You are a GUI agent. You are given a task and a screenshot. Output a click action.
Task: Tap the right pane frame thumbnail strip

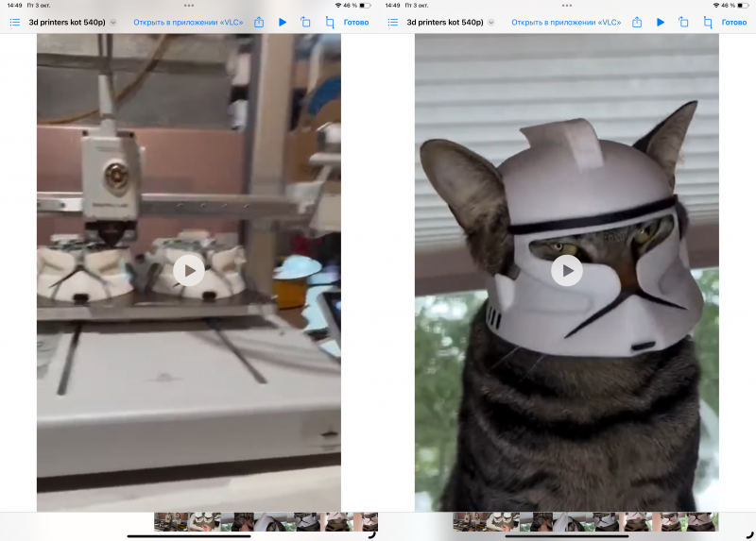click(x=585, y=522)
